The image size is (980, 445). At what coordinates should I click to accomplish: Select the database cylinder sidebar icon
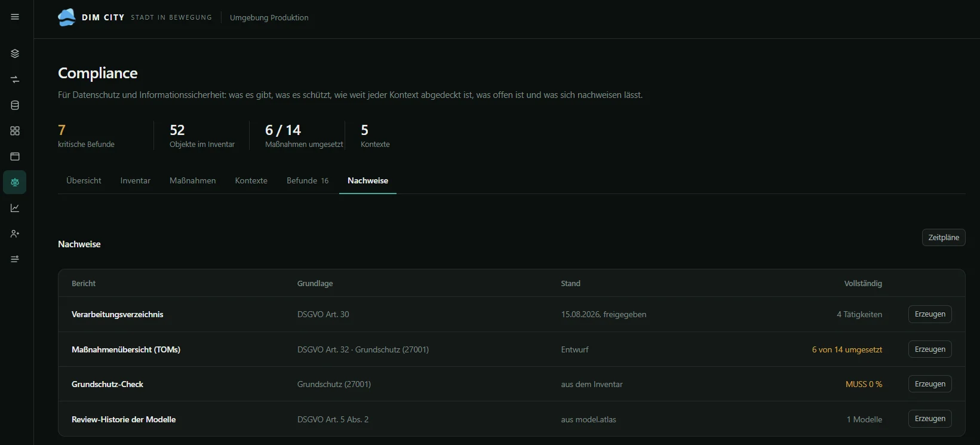[x=15, y=105]
